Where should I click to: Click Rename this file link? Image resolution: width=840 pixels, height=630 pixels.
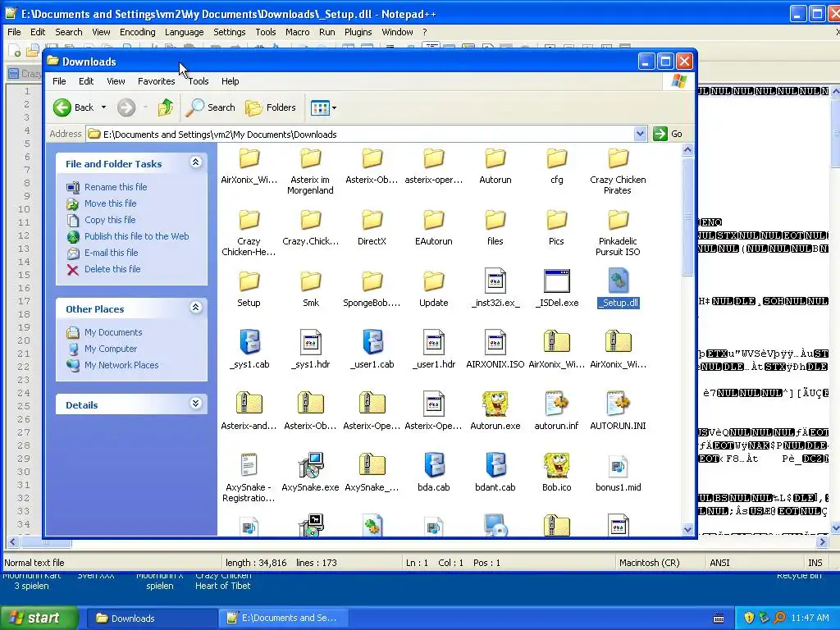[116, 187]
